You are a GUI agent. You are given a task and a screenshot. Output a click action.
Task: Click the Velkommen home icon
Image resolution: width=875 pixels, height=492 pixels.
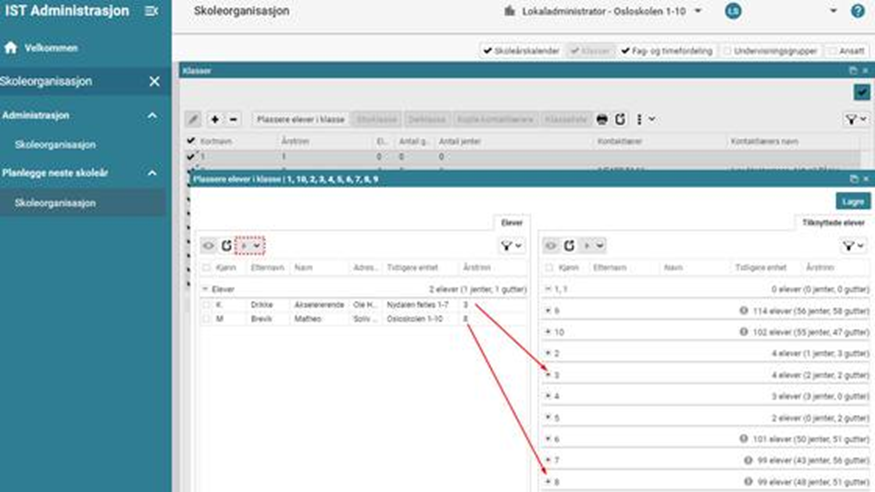point(11,47)
